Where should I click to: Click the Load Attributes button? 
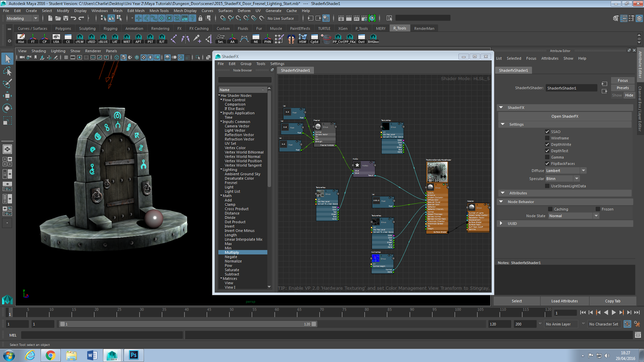564,301
